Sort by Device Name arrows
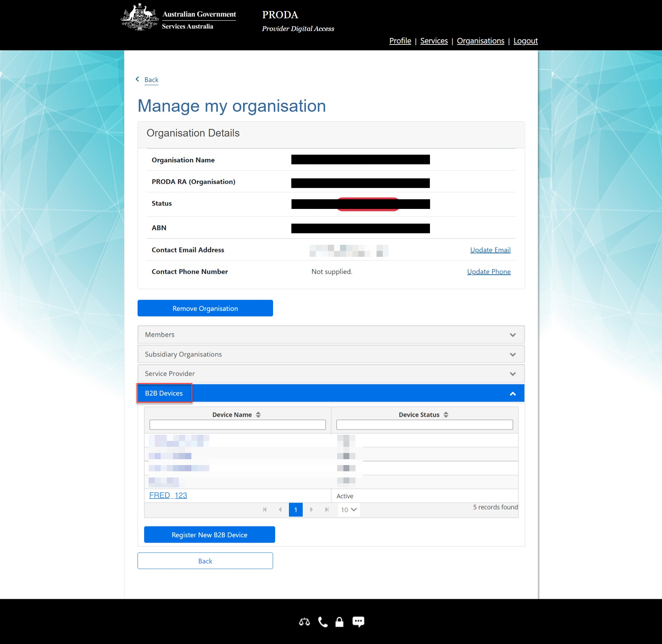Image resolution: width=662 pixels, height=644 pixels. [x=258, y=415]
